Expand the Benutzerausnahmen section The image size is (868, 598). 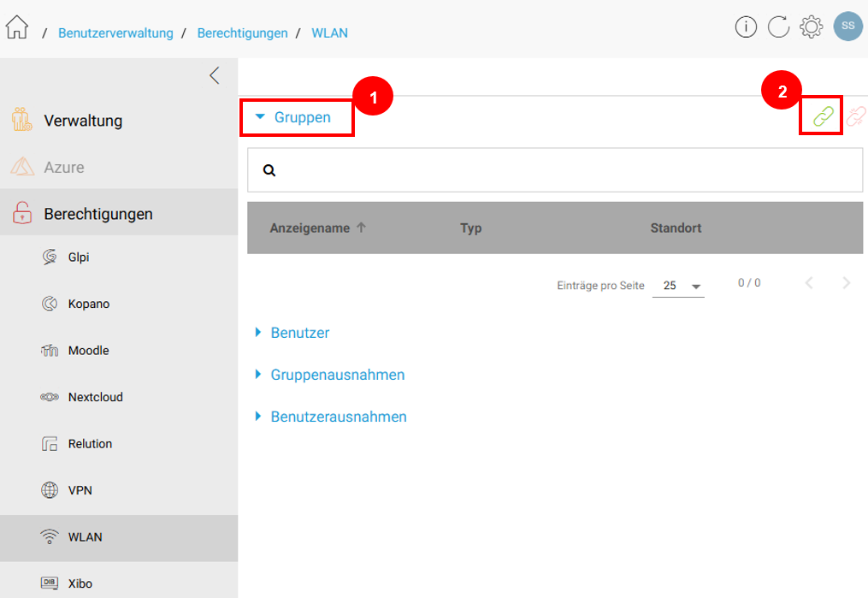coord(338,417)
